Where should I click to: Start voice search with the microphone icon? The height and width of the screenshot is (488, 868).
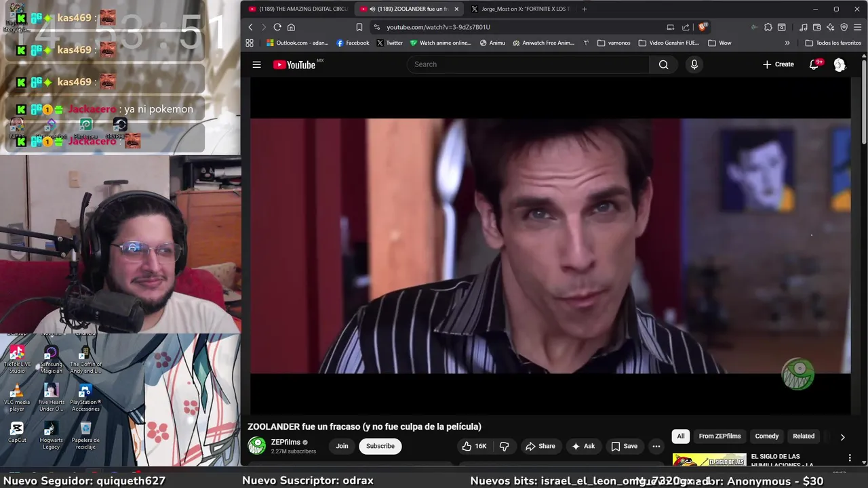(694, 64)
